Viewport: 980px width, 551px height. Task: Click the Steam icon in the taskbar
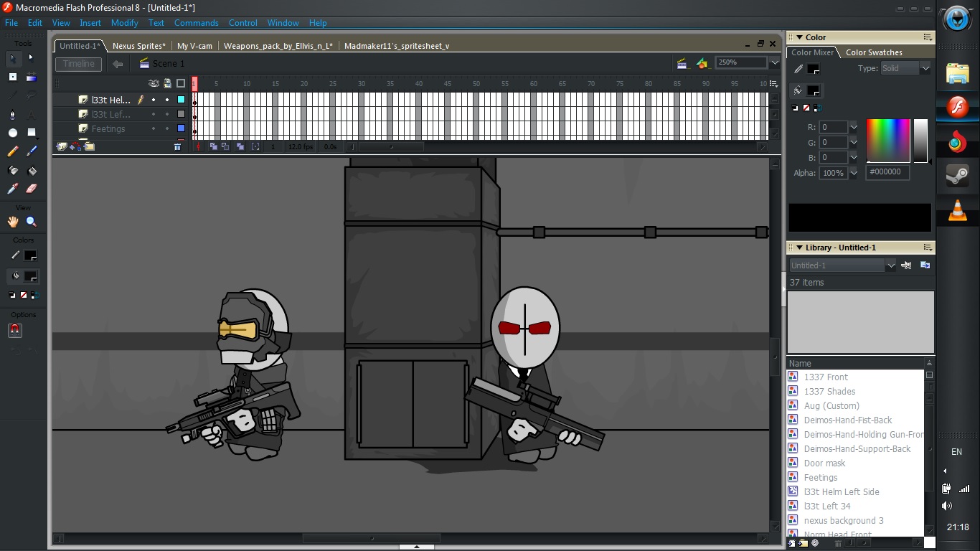[957, 176]
